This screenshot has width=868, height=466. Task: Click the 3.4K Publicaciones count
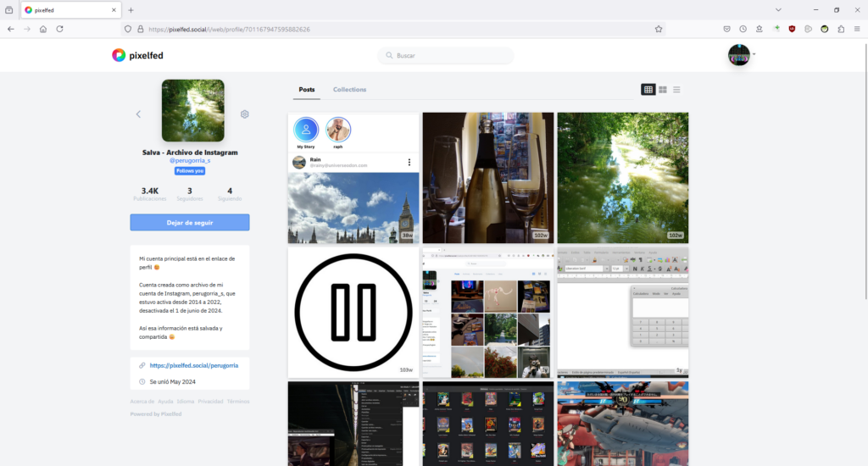click(149, 194)
